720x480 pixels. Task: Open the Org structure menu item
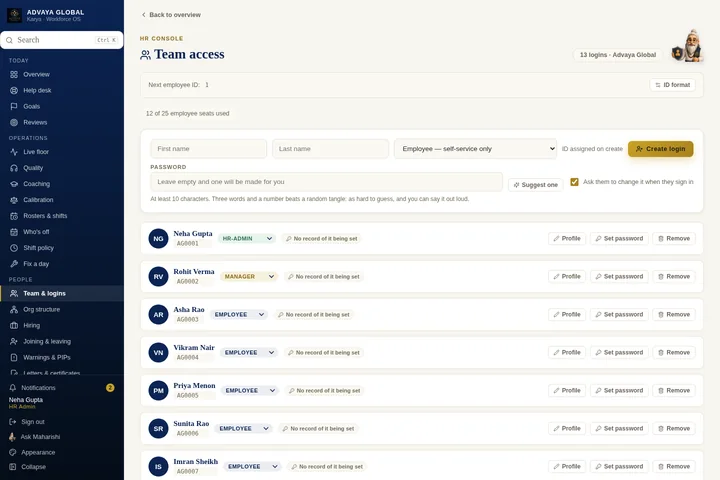(x=62, y=309)
